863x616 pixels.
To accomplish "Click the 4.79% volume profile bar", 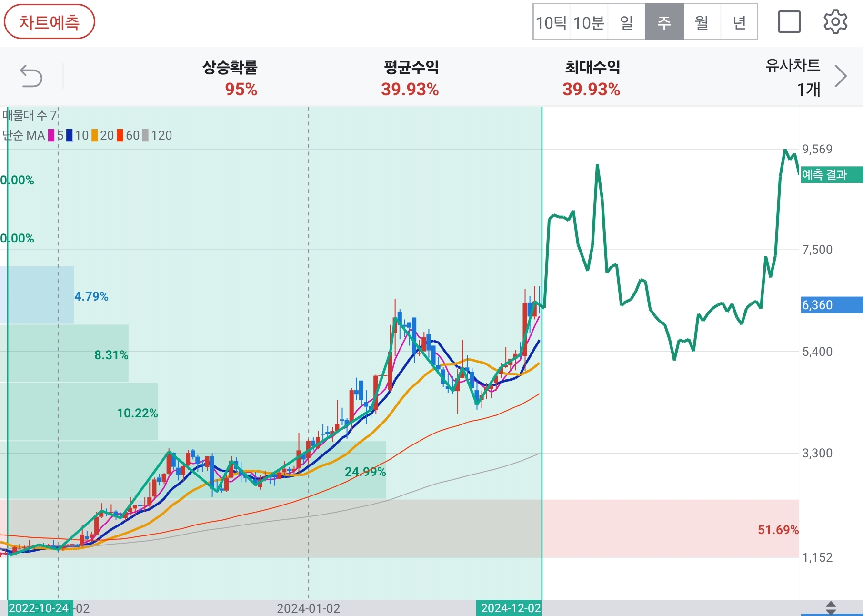I will click(37, 295).
